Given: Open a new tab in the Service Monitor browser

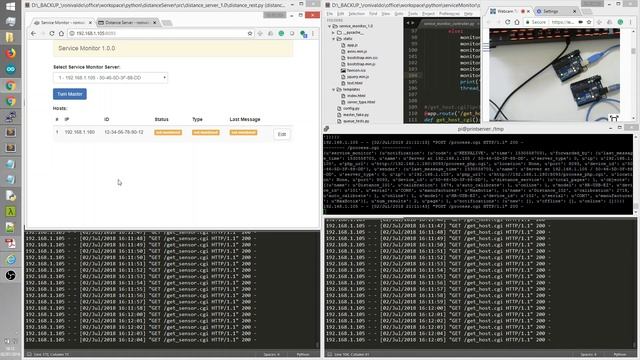Looking at the screenshot, I should [167, 23].
